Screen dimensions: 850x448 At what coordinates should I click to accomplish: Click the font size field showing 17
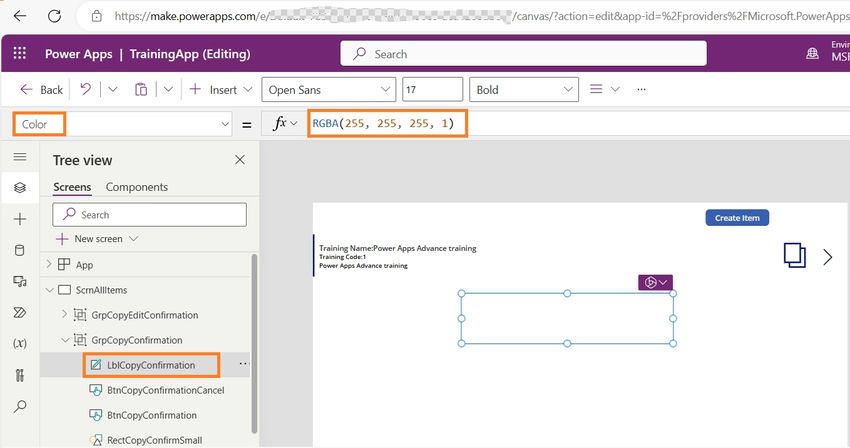pos(432,89)
